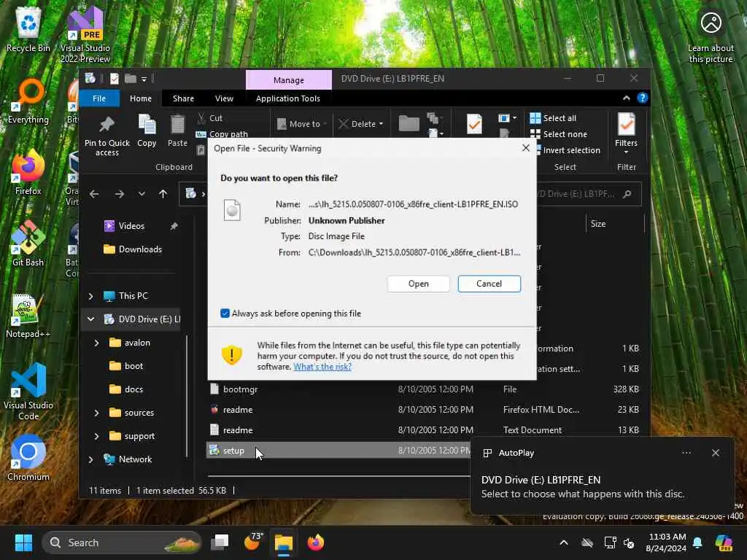Collapse the ribbon with chevron
The image size is (747, 560).
[x=627, y=98]
